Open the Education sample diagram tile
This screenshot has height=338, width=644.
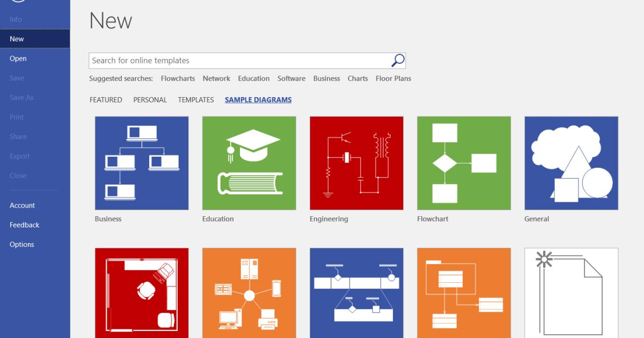coord(249,163)
